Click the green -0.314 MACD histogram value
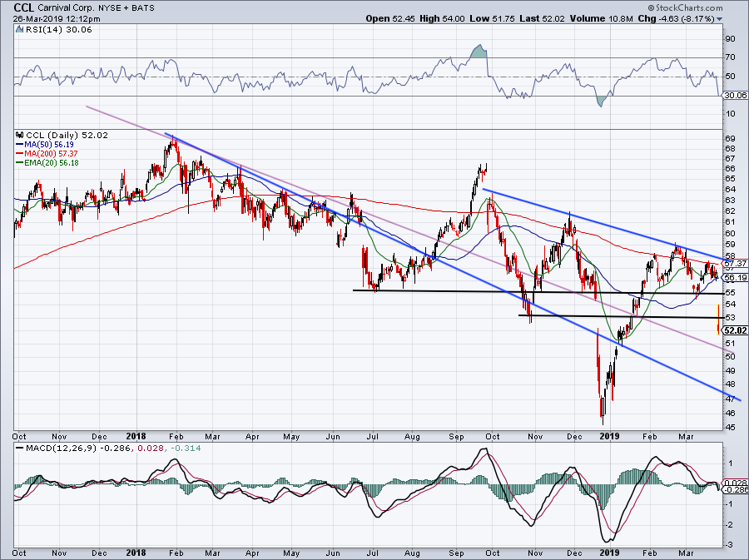Viewport: 749px width, 560px height. point(185,448)
